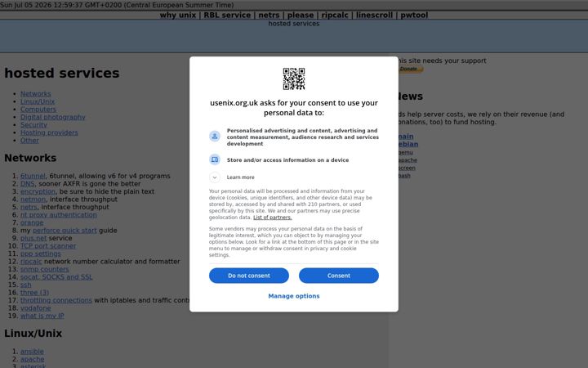The image size is (588, 368).
Task: Open TCP port scanner link
Action: pos(48,246)
